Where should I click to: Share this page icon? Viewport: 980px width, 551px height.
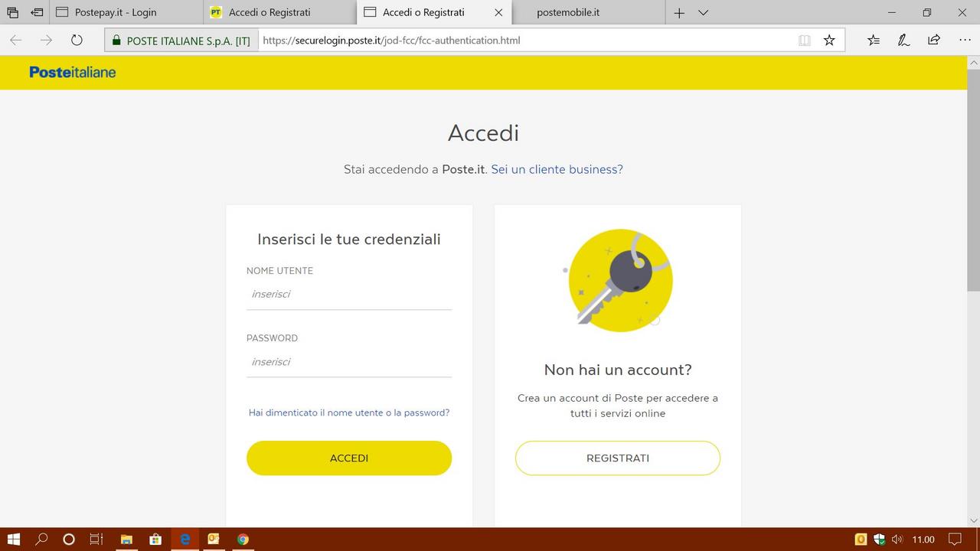(x=934, y=41)
